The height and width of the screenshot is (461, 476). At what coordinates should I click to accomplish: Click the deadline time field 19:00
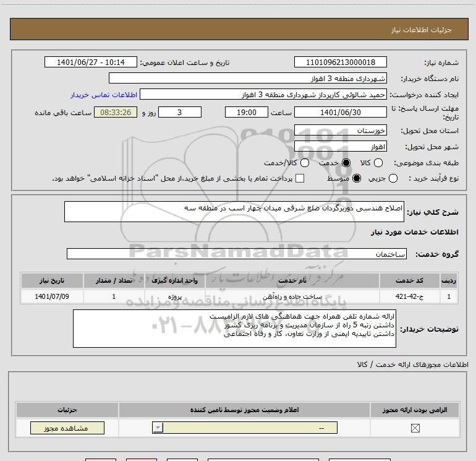247,113
